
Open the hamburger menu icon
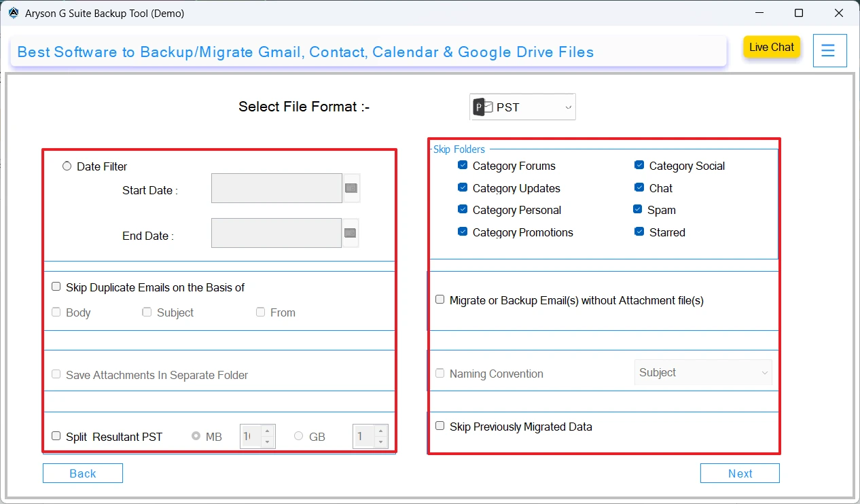click(x=829, y=50)
